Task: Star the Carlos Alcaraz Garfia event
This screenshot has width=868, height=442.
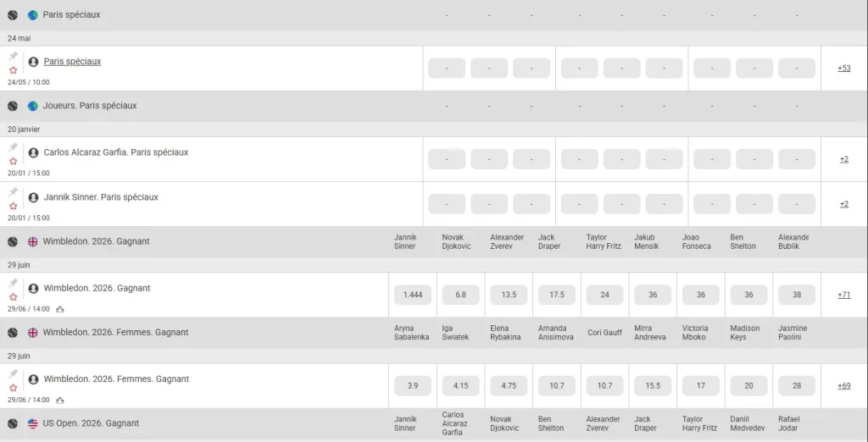Action: (x=14, y=161)
